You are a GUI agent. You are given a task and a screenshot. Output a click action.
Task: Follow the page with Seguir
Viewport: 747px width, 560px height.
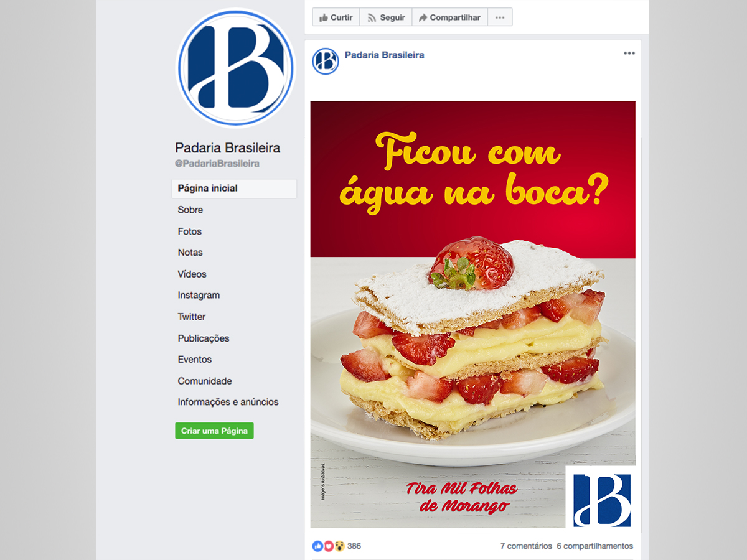tap(386, 17)
